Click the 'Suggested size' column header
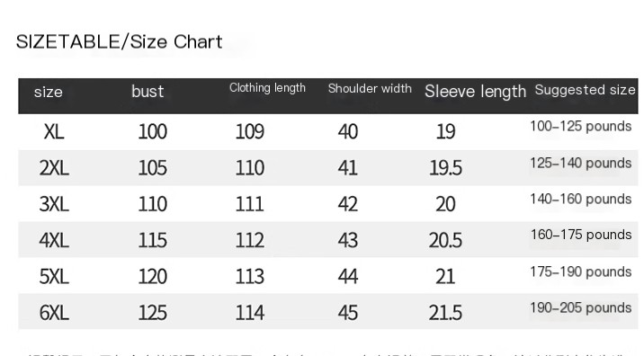 [585, 90]
